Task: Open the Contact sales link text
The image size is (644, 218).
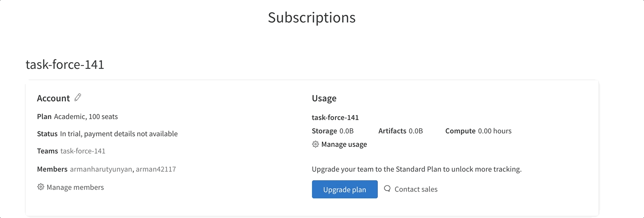Action: tap(416, 189)
